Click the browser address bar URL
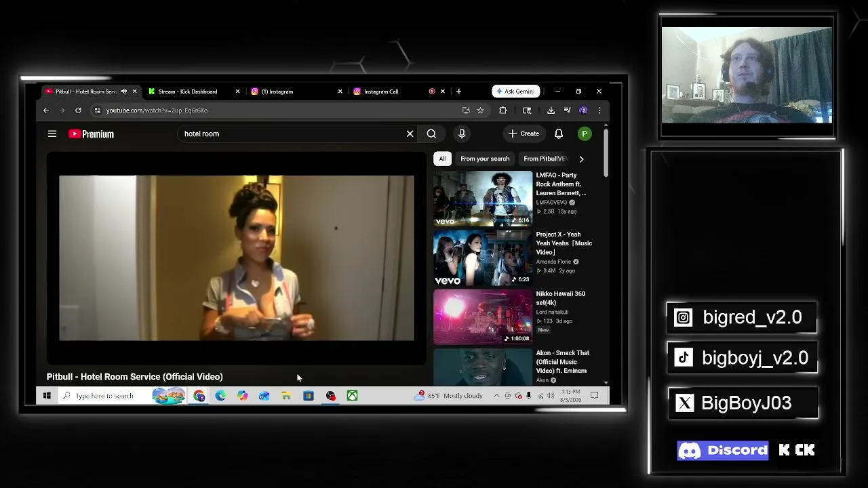868x488 pixels. (x=157, y=110)
